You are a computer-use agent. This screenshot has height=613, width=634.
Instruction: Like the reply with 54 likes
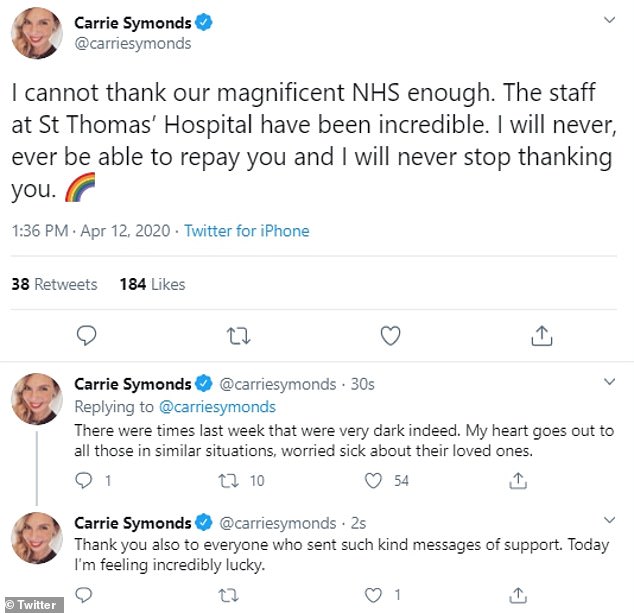tap(374, 481)
